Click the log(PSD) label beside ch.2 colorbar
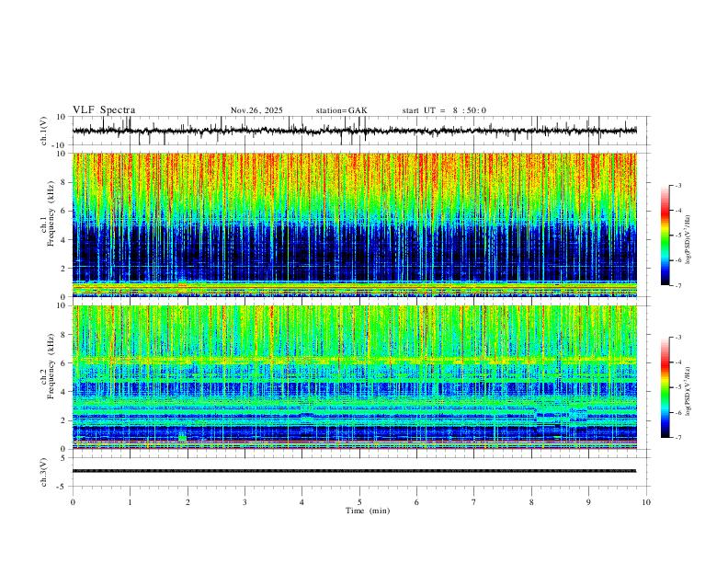This screenshot has height=563, width=728. (688, 391)
